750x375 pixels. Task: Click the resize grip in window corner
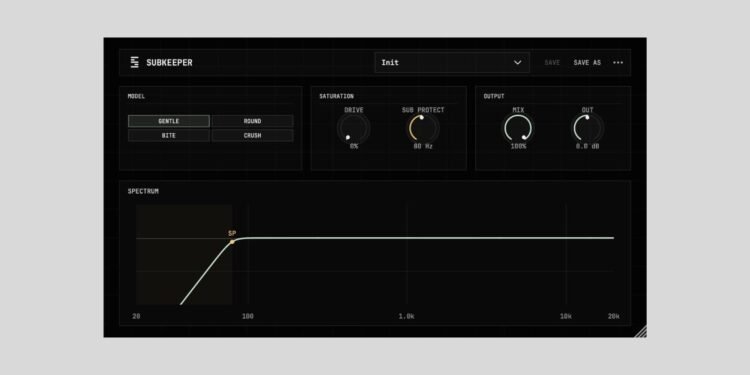[x=641, y=332]
